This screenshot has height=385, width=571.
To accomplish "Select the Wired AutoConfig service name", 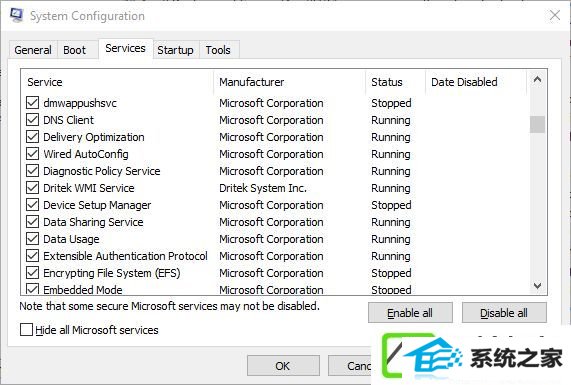I will pos(86,154).
